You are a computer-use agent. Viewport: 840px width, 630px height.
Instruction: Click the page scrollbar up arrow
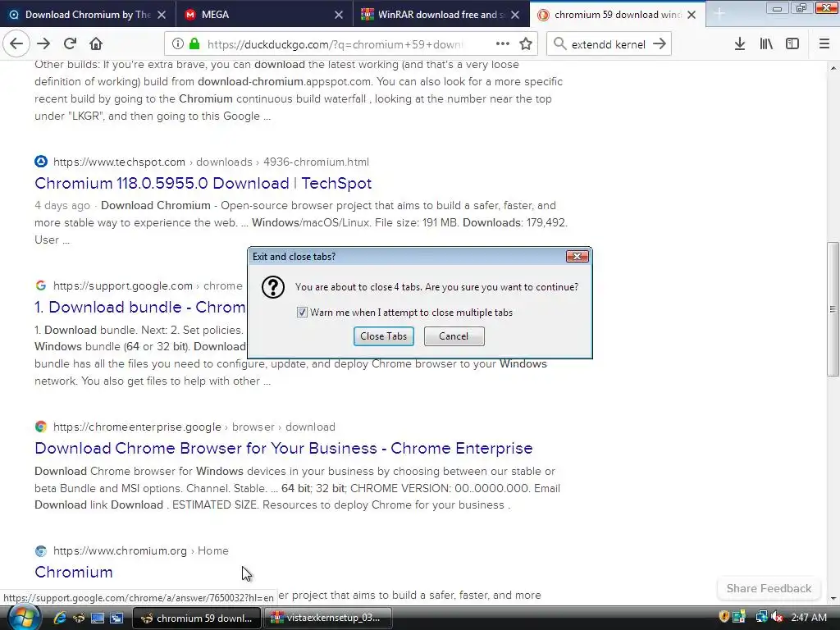click(x=833, y=67)
